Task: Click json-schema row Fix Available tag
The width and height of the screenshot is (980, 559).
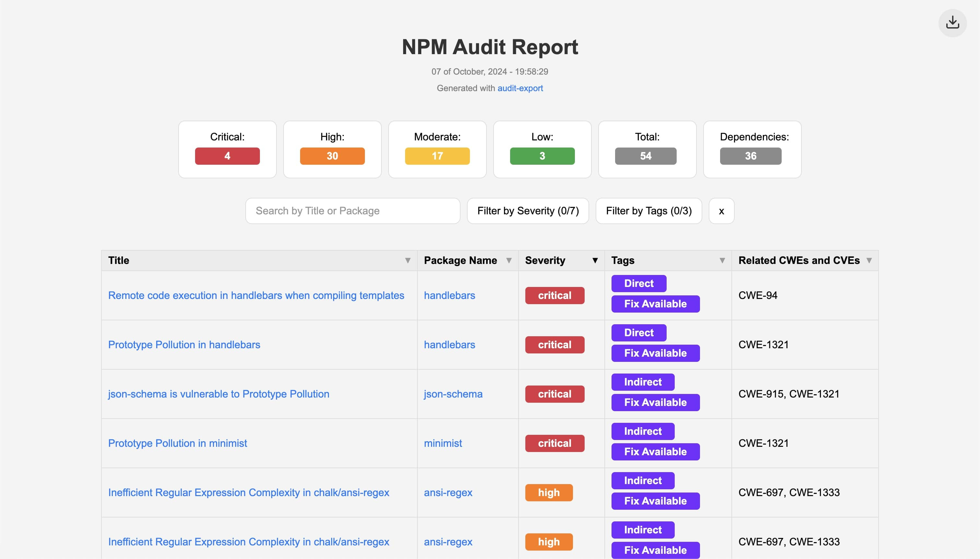Action: (655, 403)
